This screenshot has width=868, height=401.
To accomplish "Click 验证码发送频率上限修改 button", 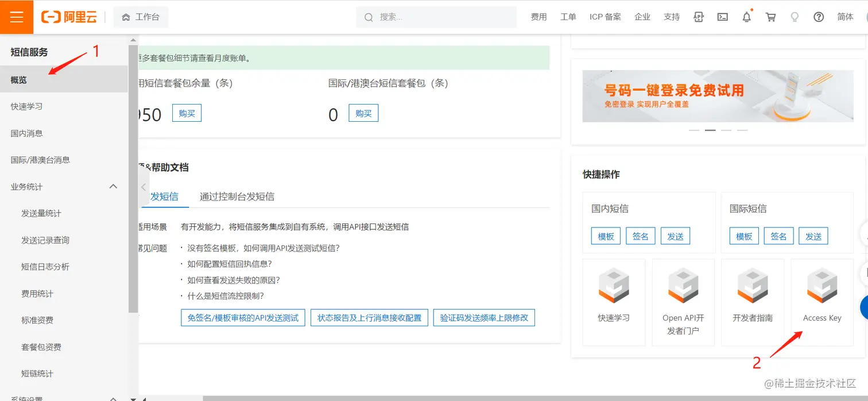I will [484, 318].
